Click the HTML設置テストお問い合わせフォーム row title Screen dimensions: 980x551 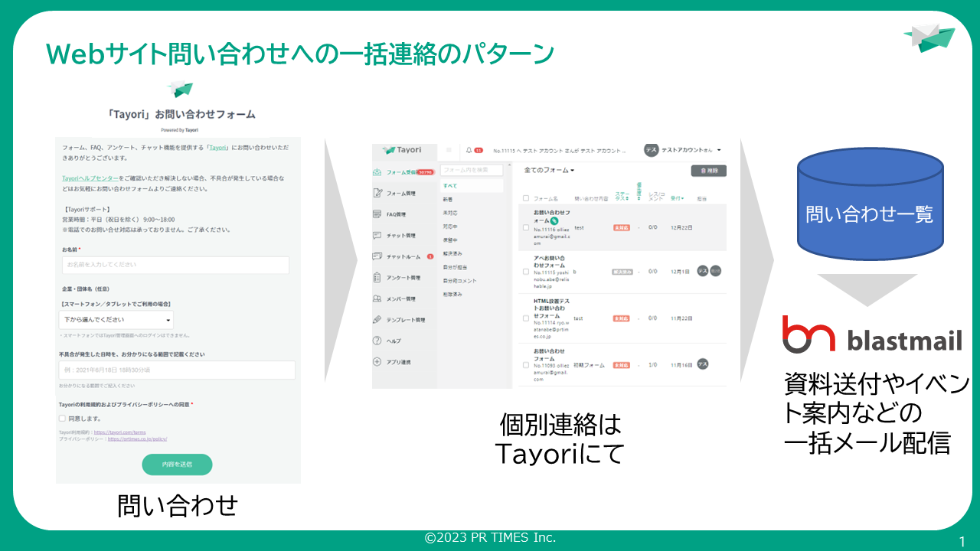click(551, 308)
